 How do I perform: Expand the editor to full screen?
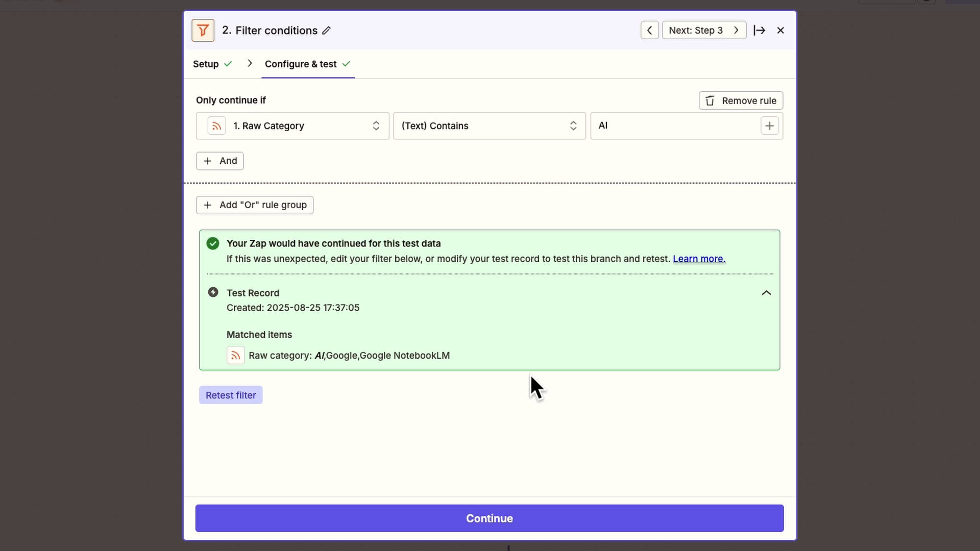click(759, 30)
